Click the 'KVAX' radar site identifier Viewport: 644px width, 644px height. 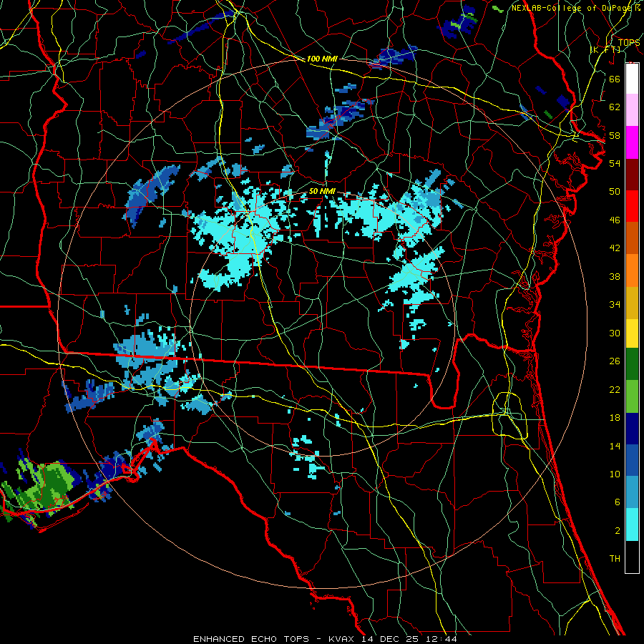coord(342,639)
